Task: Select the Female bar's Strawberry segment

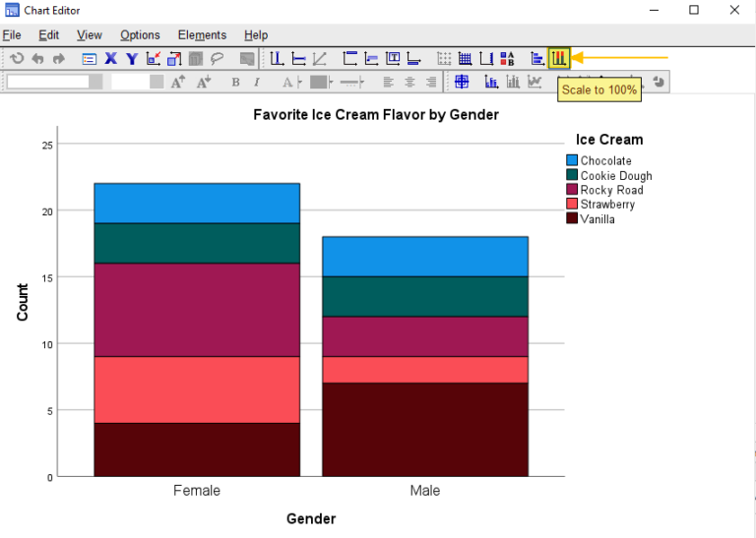Action: pos(197,389)
